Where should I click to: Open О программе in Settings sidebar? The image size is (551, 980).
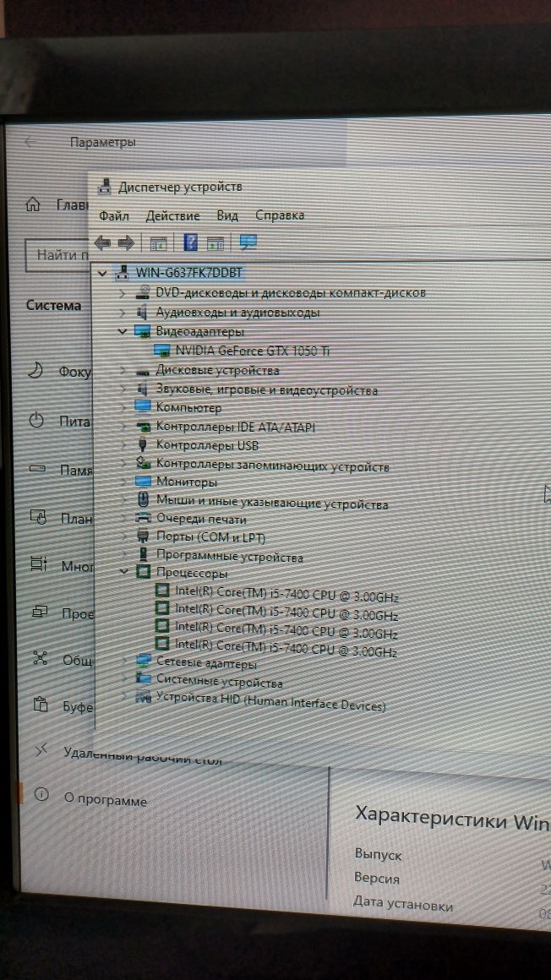click(x=106, y=800)
